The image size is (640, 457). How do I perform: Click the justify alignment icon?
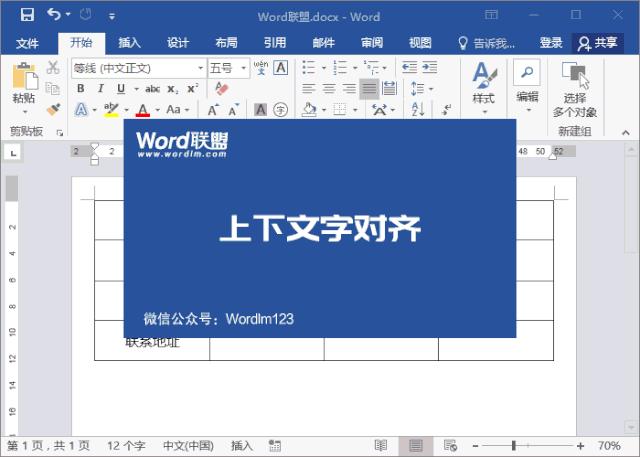(x=369, y=88)
